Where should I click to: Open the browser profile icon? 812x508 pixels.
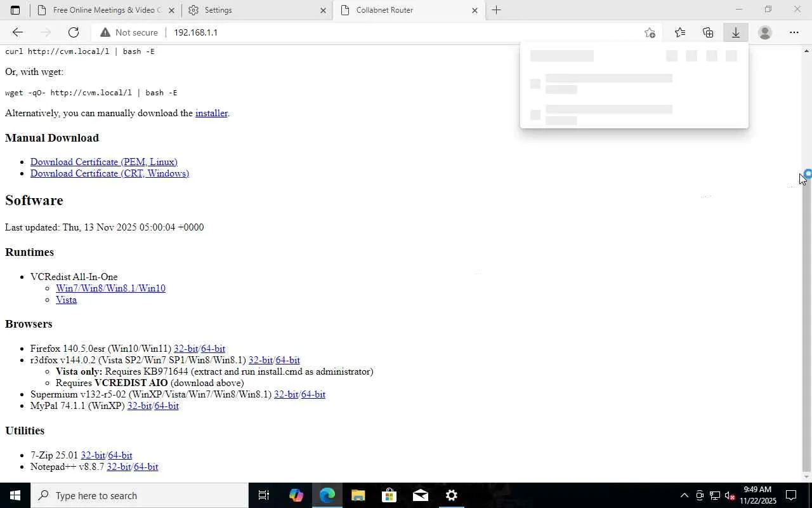765,32
